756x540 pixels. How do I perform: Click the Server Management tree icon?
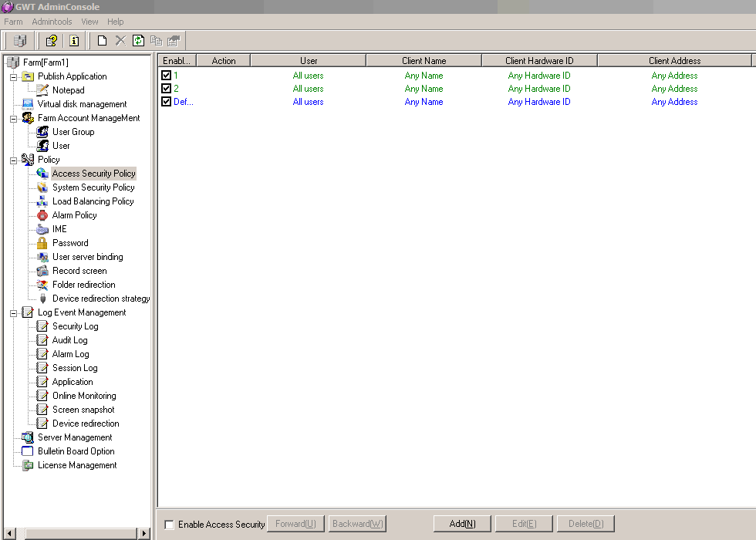(28, 437)
